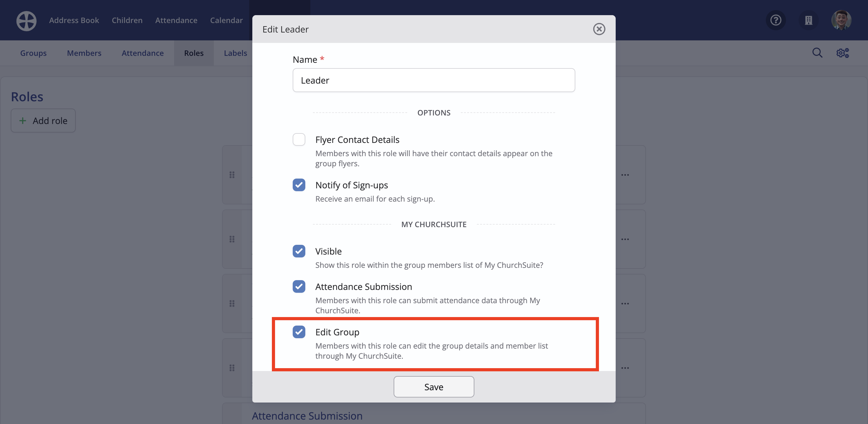Open the Address Book menu

point(74,20)
